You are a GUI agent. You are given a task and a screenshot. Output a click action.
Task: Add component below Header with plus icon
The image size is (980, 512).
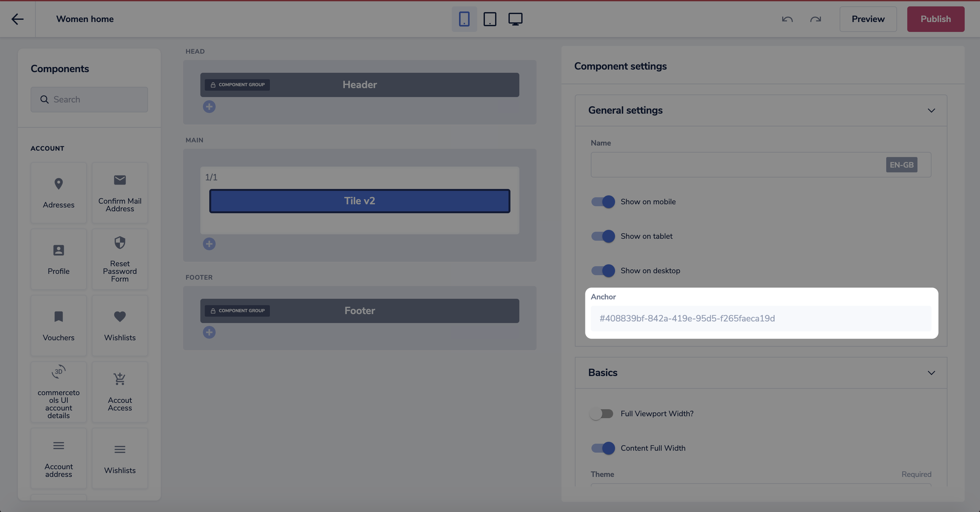209,107
